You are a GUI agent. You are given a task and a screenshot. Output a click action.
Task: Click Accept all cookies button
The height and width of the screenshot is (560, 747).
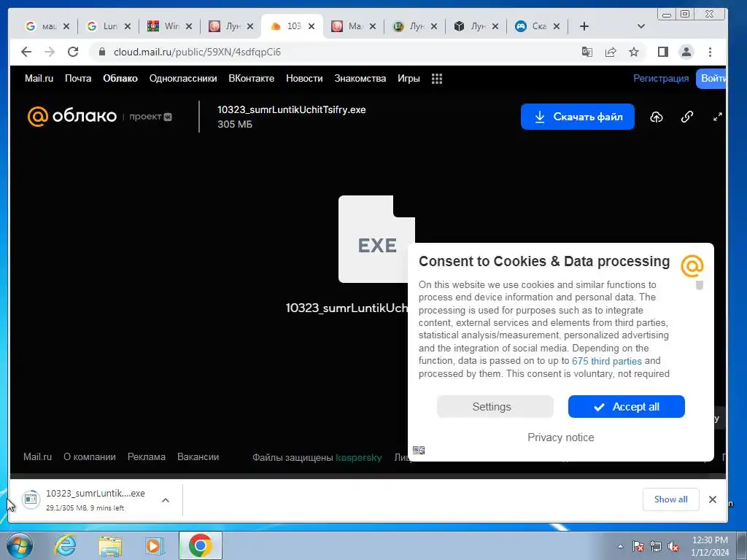pos(627,407)
